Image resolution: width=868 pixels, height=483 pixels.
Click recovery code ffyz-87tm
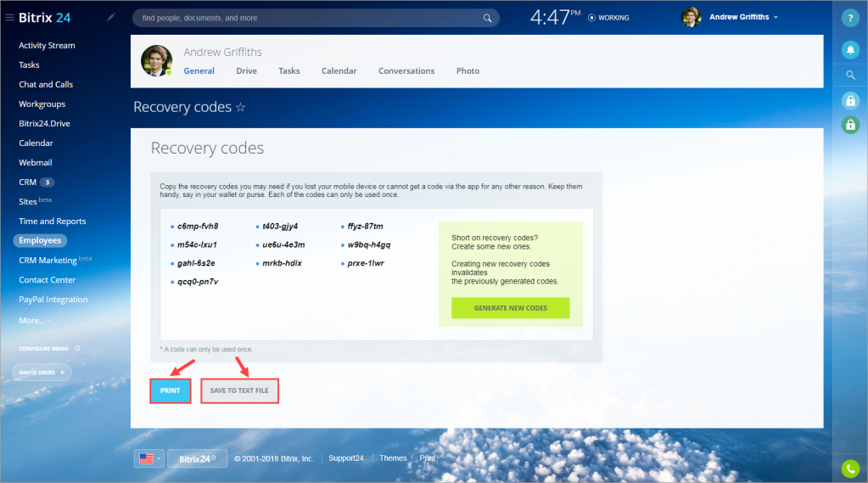(366, 226)
